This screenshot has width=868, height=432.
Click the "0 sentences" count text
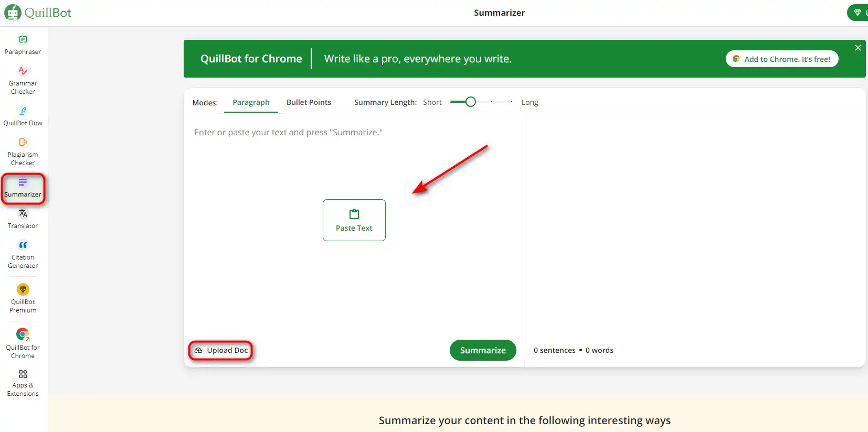point(555,350)
